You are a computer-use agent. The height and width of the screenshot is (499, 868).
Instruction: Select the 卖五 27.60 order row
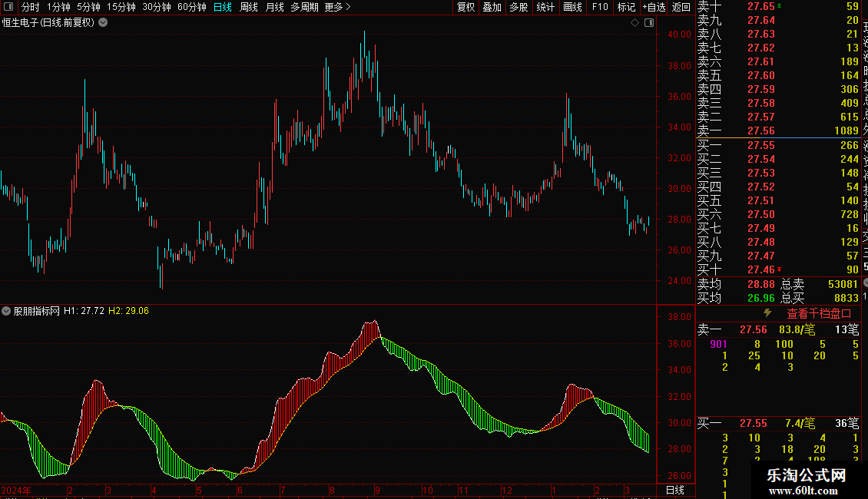pyautogui.click(x=778, y=75)
